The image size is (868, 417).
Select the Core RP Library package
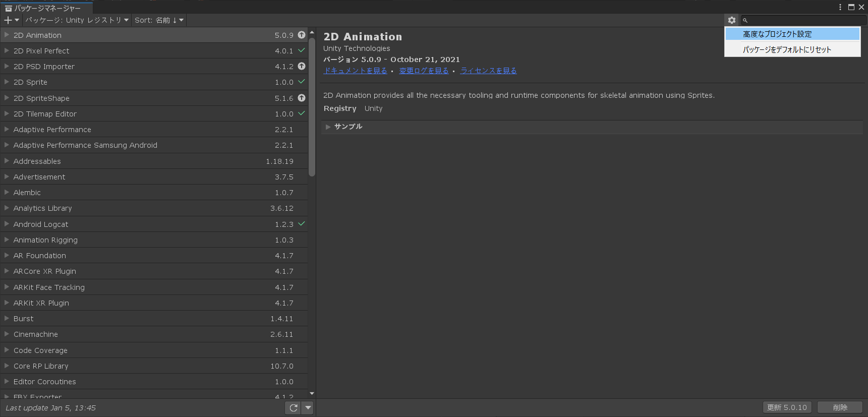pos(154,366)
